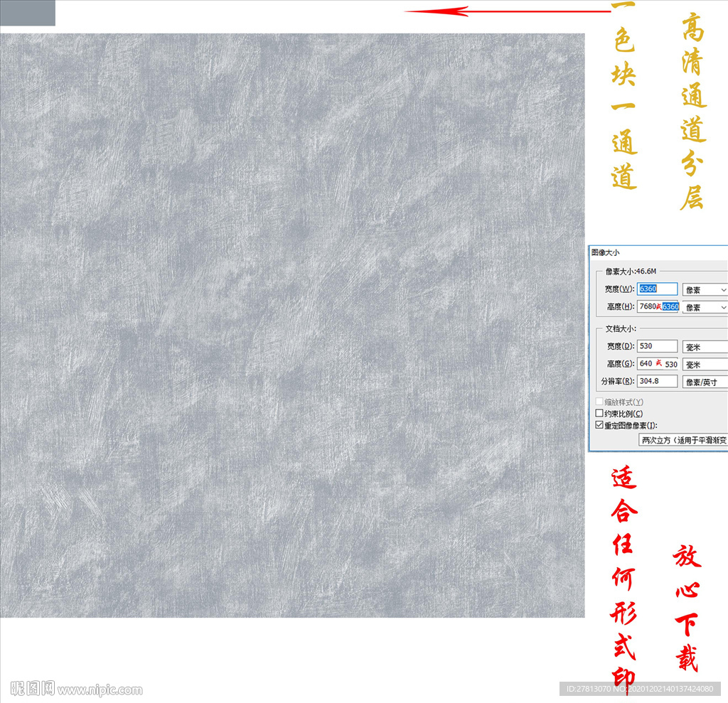Click the resolution field 304.8
Image resolution: width=728 pixels, height=703 pixels.
(x=657, y=381)
